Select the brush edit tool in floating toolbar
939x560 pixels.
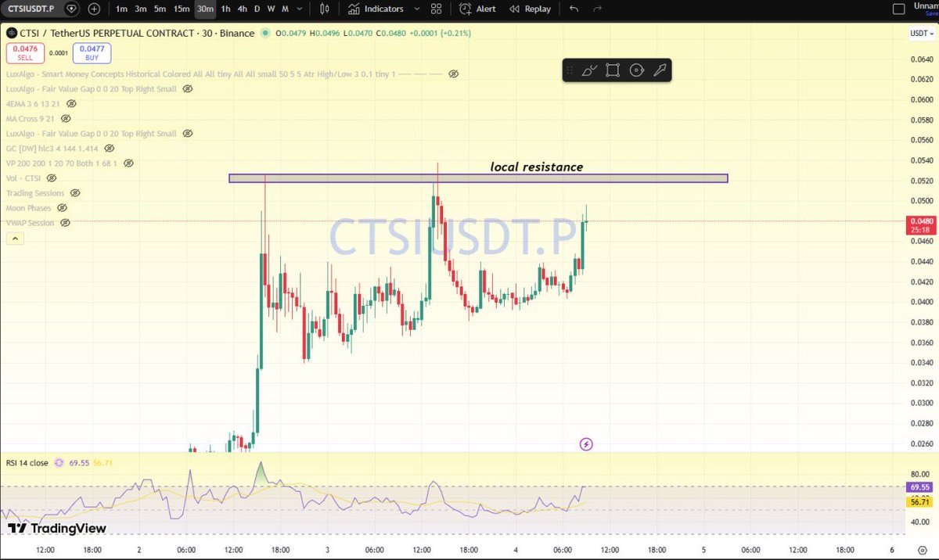pyautogui.click(x=590, y=70)
